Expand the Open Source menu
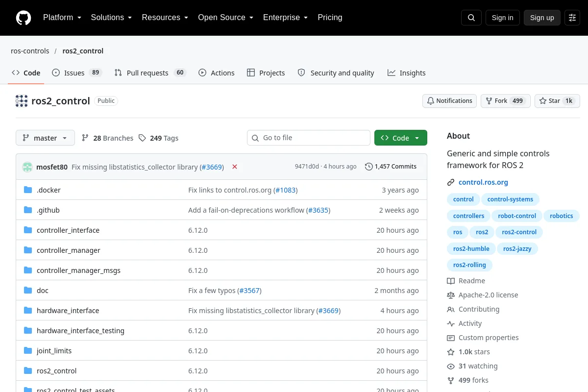Screen dimensions: 588x392 pyautogui.click(x=225, y=18)
